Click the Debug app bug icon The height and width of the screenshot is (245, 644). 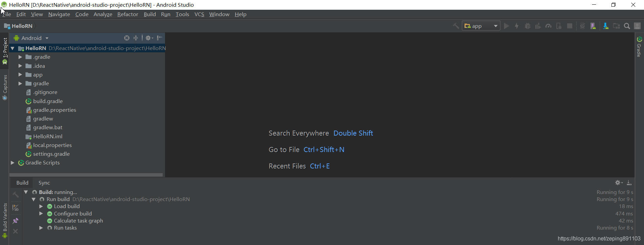tap(528, 26)
